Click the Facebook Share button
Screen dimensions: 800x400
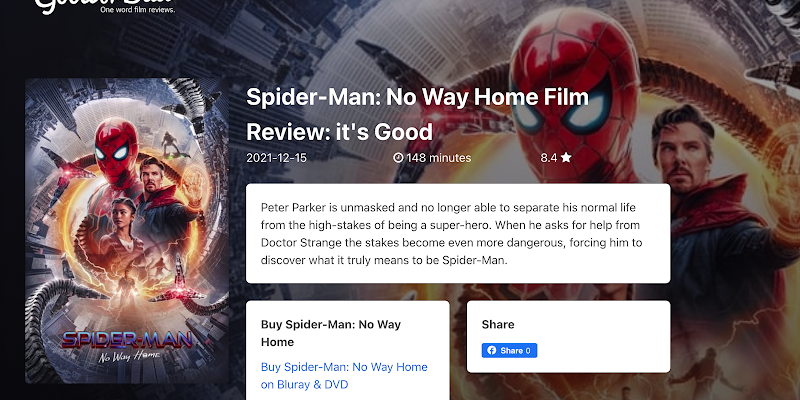(509, 351)
